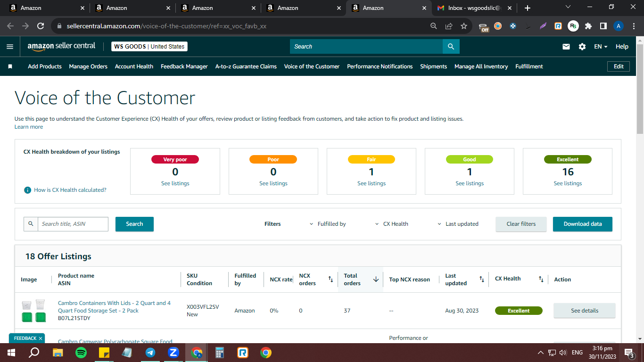644x362 pixels.
Task: Open the purple feather extension icon
Action: (543, 26)
